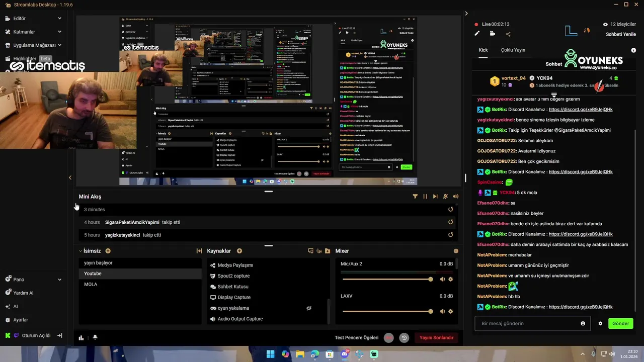Open the AI sidebar item
This screenshot has height=362, width=644.
pyautogui.click(x=12, y=306)
